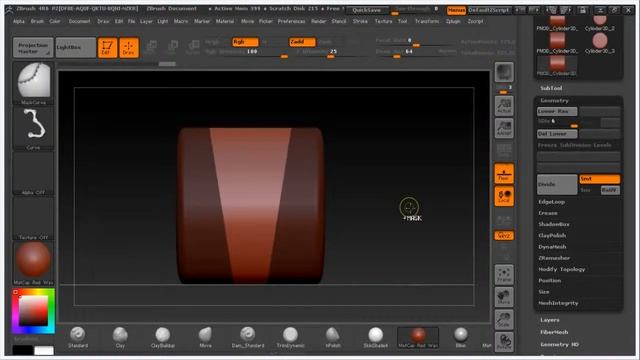Screen dimensions: 640x360
Task: Expand the ShadowBox subsection
Action: click(553, 224)
